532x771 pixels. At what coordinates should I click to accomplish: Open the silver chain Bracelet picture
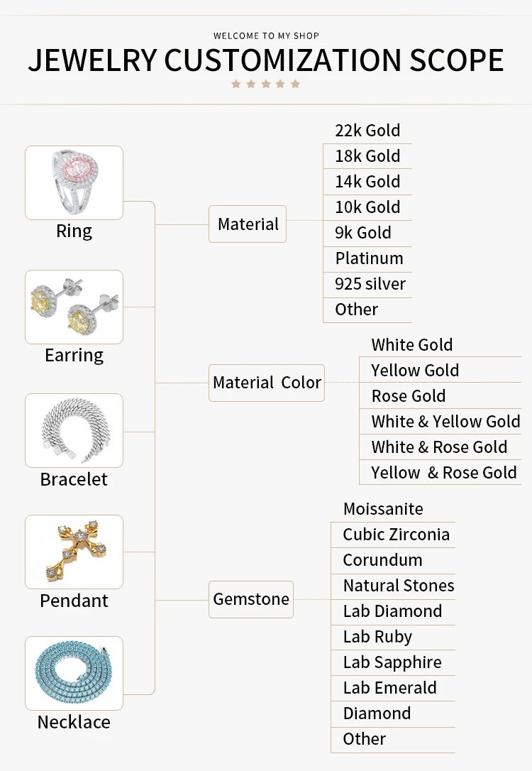[74, 430]
